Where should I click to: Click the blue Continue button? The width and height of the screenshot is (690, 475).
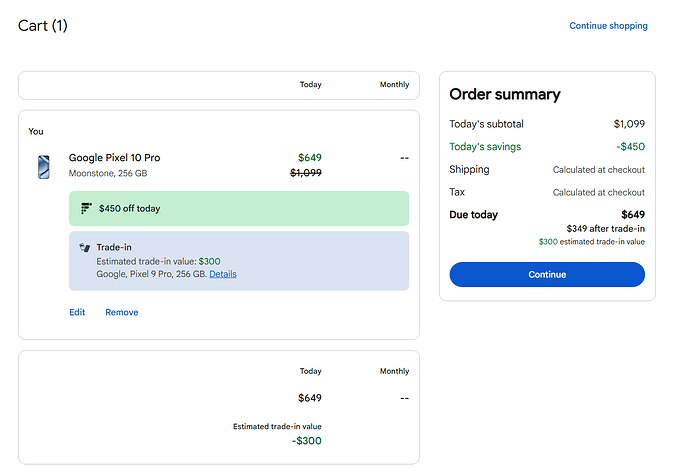coord(547,274)
